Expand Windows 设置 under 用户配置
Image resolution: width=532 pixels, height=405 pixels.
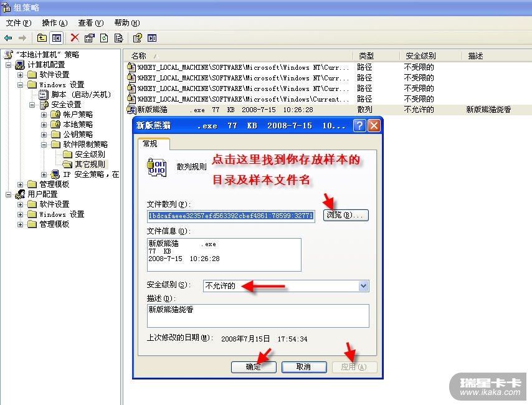click(x=21, y=214)
